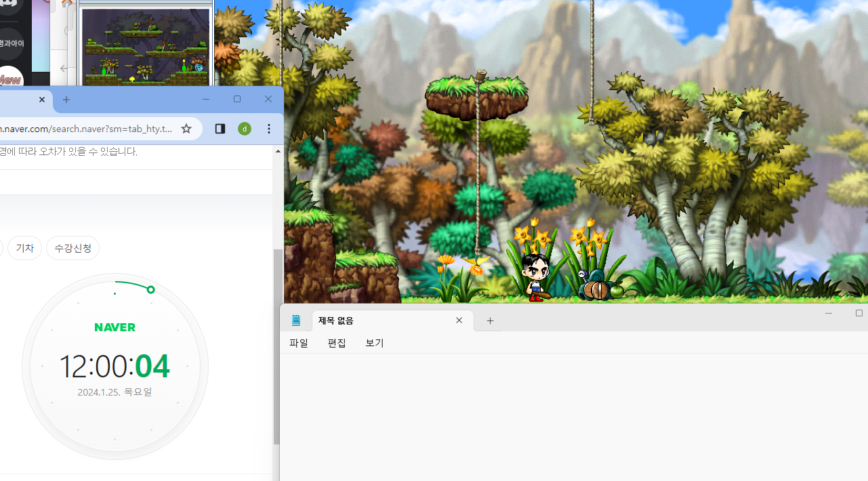The height and width of the screenshot is (481, 868).
Task: Open the 보기 menu in Notepad
Action: 375,343
